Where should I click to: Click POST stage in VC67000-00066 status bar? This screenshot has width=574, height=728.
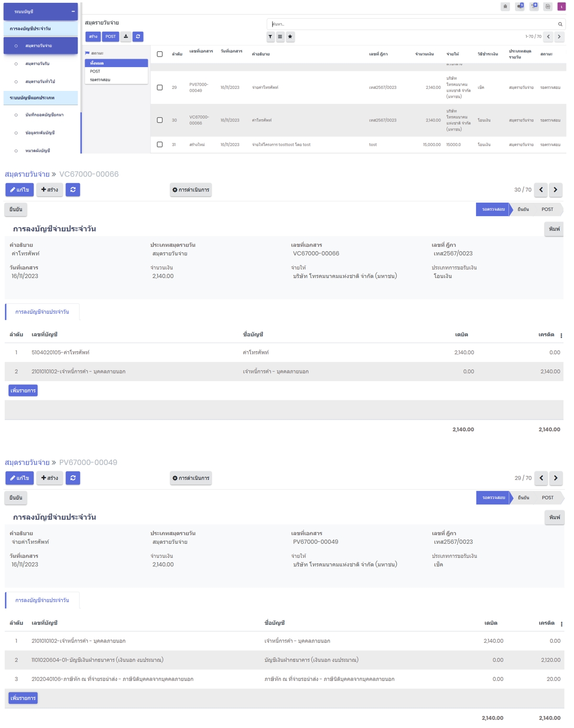coord(547,210)
